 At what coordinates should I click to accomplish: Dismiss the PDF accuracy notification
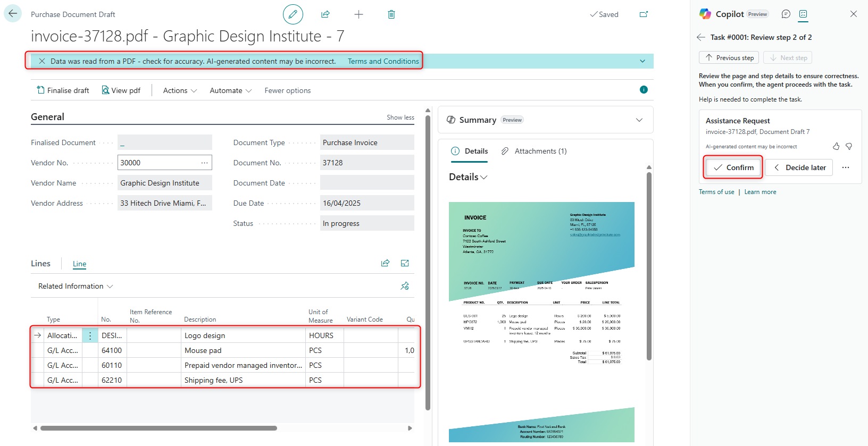[42, 61]
